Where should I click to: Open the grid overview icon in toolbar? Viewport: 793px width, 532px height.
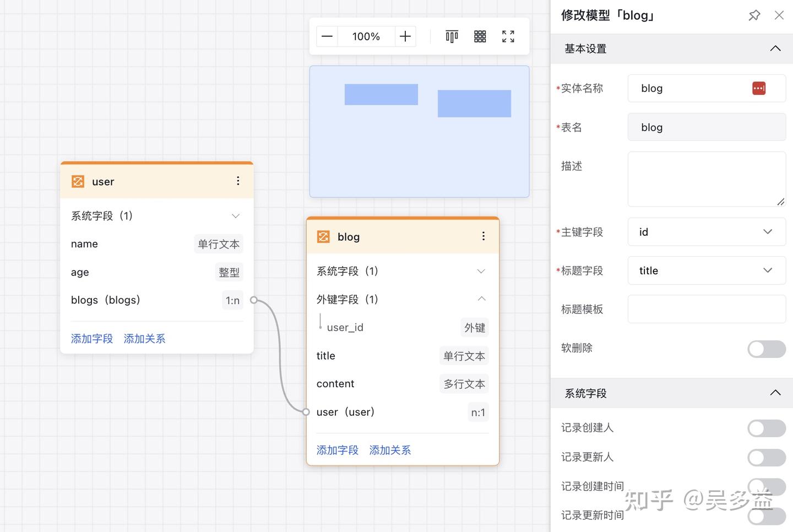[480, 36]
